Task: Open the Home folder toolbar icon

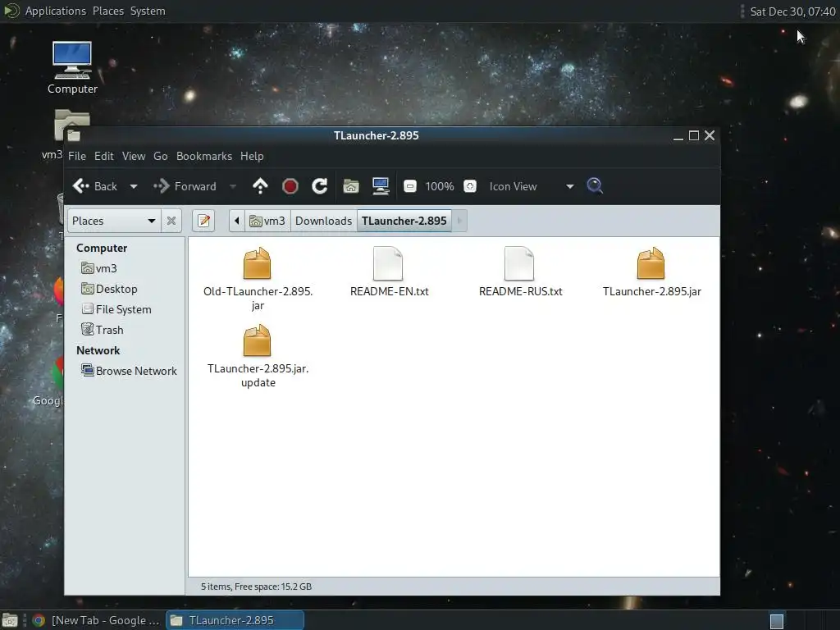Action: [x=351, y=186]
